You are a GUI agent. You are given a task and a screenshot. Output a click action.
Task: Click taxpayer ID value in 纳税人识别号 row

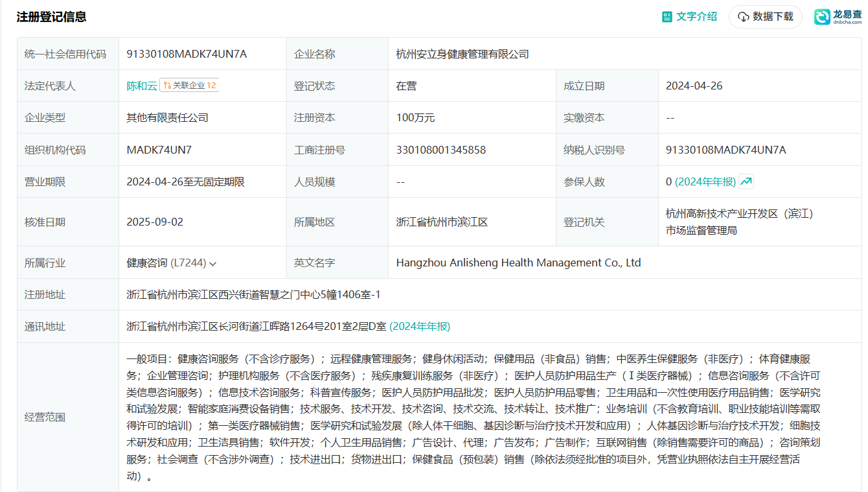726,150
